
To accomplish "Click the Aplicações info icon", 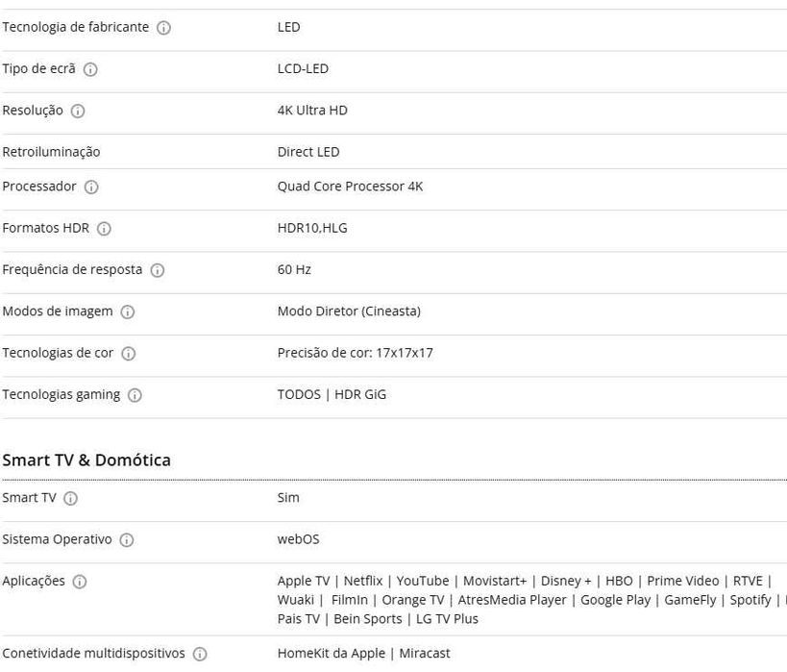I will click(x=80, y=582).
